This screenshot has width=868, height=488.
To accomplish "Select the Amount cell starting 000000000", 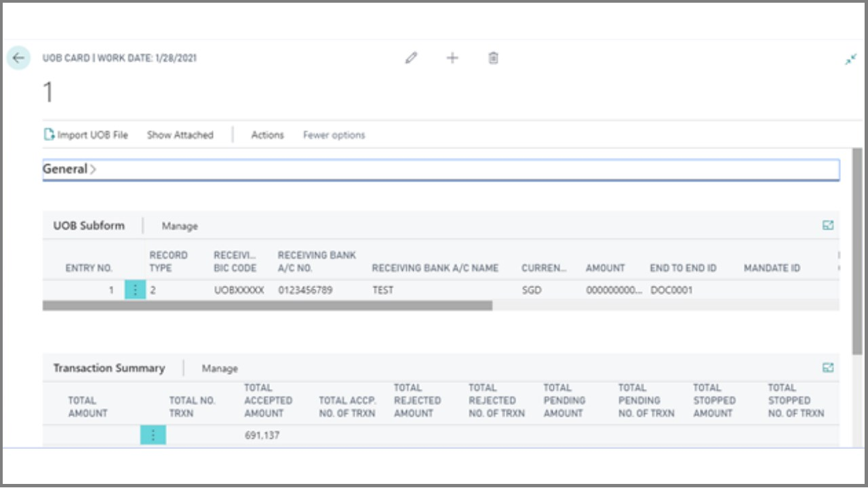I will pos(614,290).
